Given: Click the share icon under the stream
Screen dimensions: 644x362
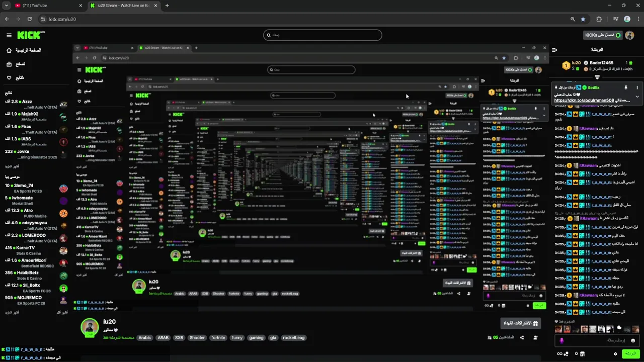Looking at the screenshot, I should pyautogui.click(x=522, y=337).
